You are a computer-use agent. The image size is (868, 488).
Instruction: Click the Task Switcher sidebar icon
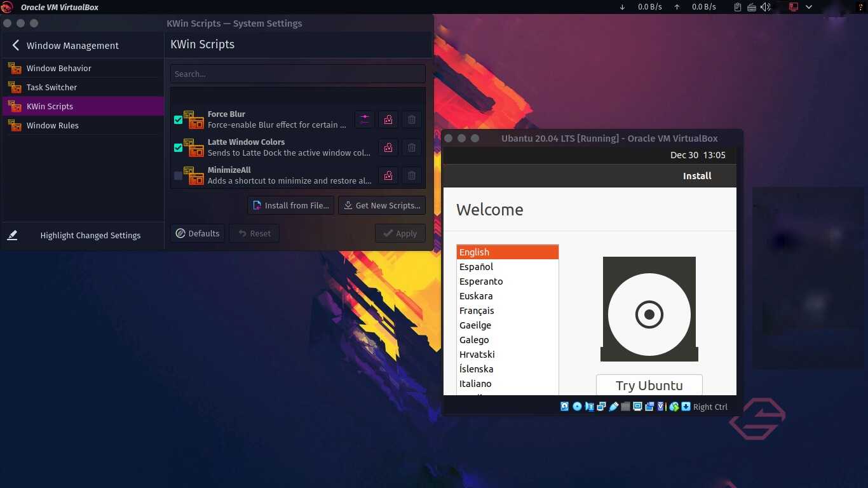point(15,87)
